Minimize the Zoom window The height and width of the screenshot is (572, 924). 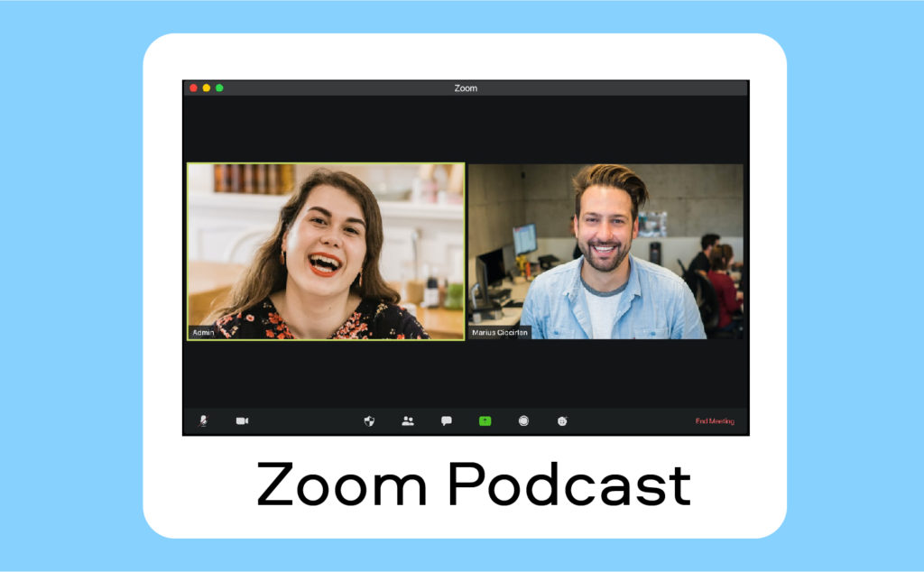pos(206,88)
